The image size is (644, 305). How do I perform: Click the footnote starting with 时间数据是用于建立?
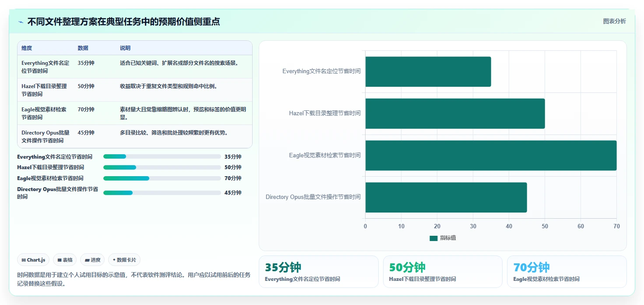[134, 279]
